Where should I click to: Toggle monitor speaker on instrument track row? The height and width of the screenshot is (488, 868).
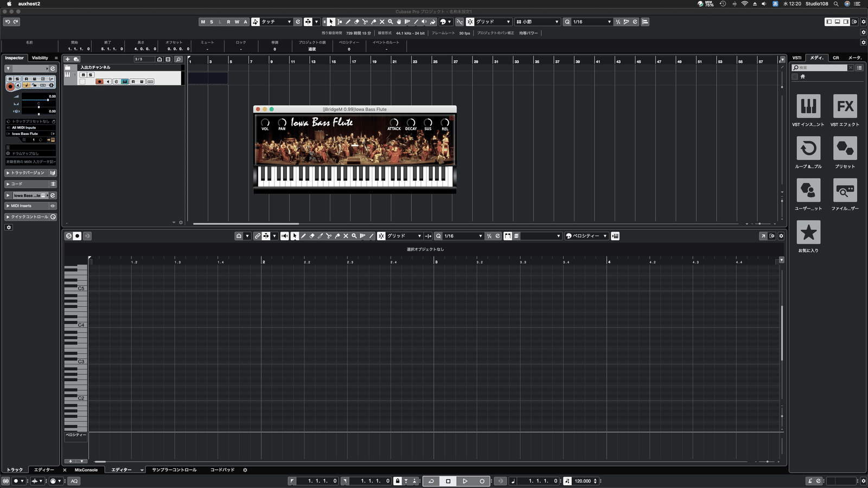108,82
